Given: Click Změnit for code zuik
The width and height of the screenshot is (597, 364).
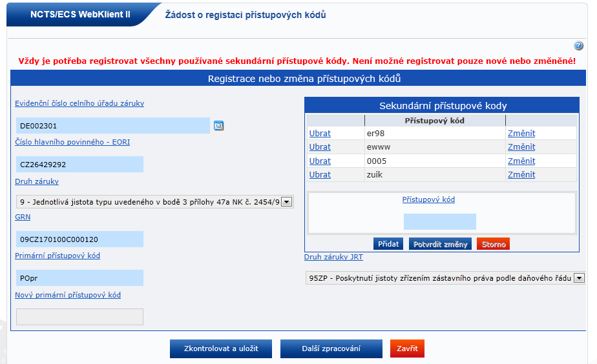Looking at the screenshot, I should (x=521, y=175).
